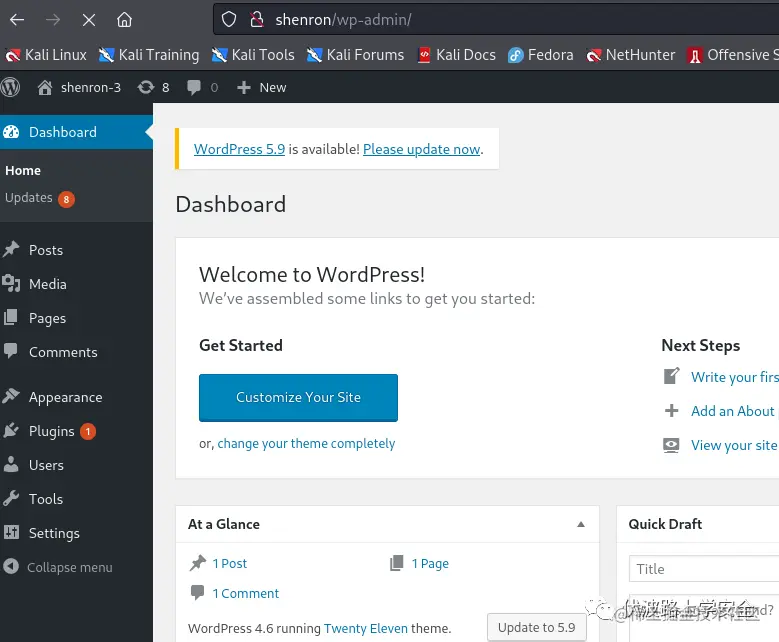779x642 pixels.
Task: Open the browser home page icon
Action: click(x=124, y=20)
